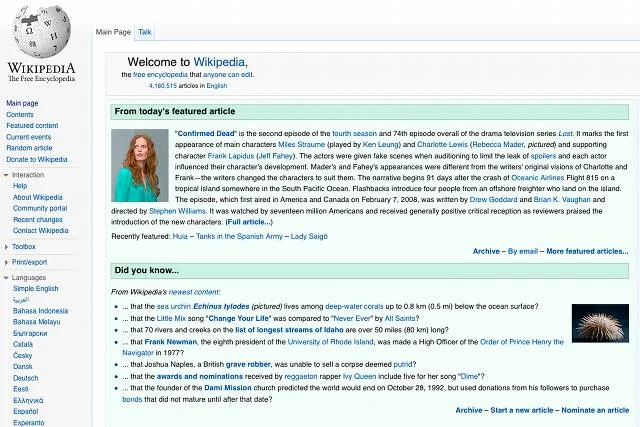
Task: Click 'Start a new article' link
Action: point(522,410)
